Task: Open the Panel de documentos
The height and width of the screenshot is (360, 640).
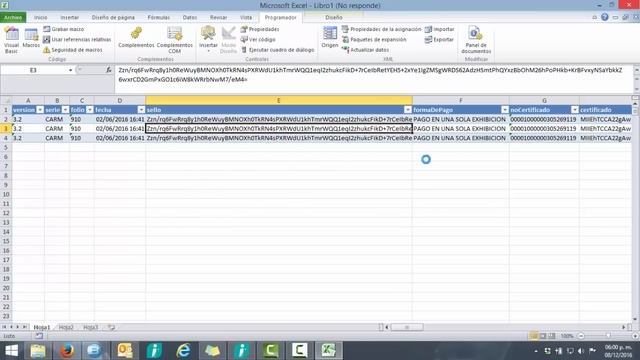Action: pos(476,40)
